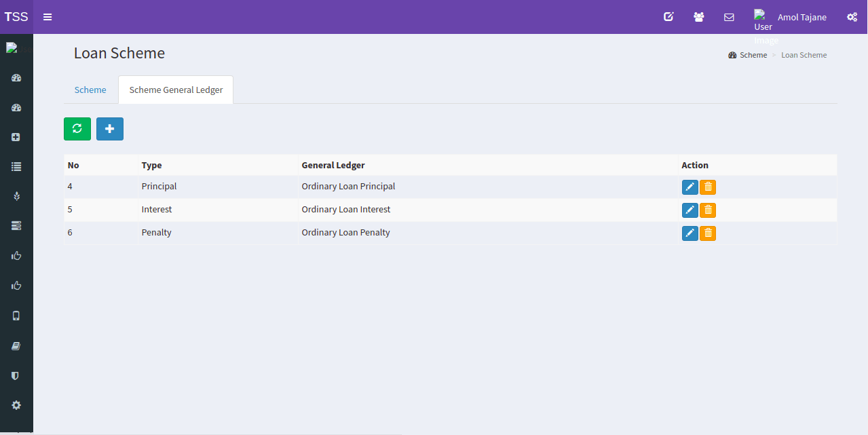Open the Amol Tajane user menu
The width and height of the screenshot is (868, 435).
click(801, 17)
